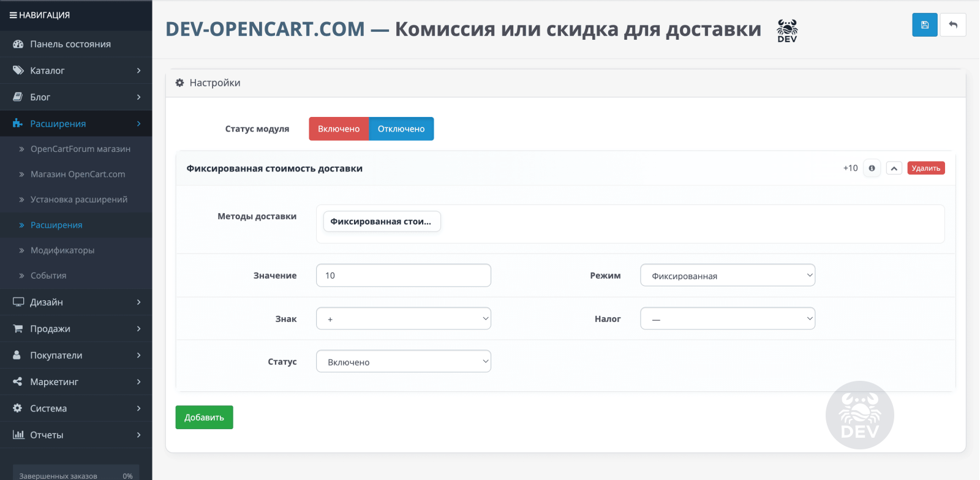
Task: Expand the Продажи menu chevron
Action: point(139,329)
